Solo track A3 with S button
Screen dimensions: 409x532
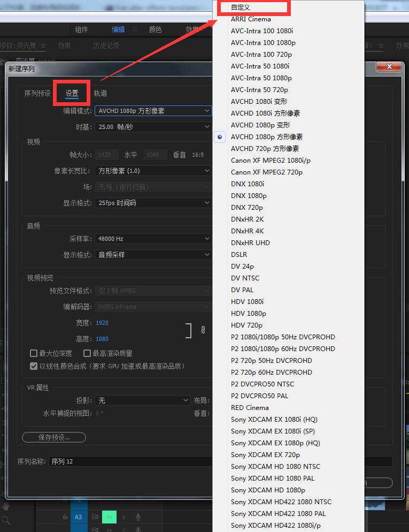click(x=124, y=517)
